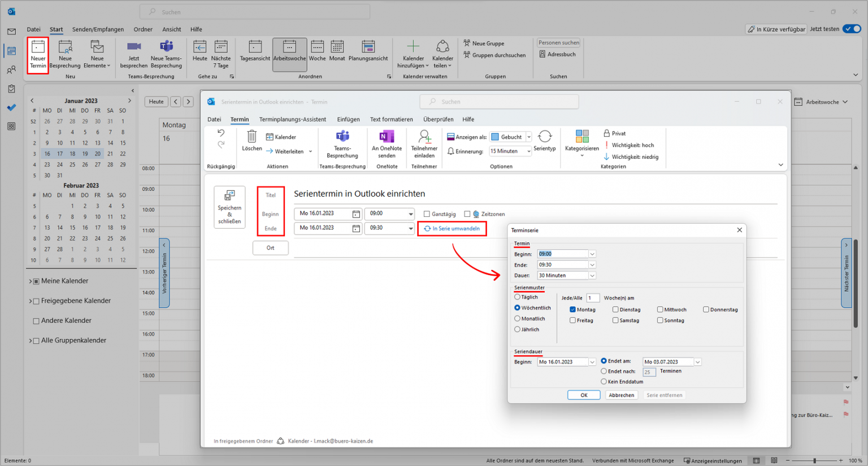Check the Donnerstag weekday box
The image size is (868, 466).
[x=706, y=309]
